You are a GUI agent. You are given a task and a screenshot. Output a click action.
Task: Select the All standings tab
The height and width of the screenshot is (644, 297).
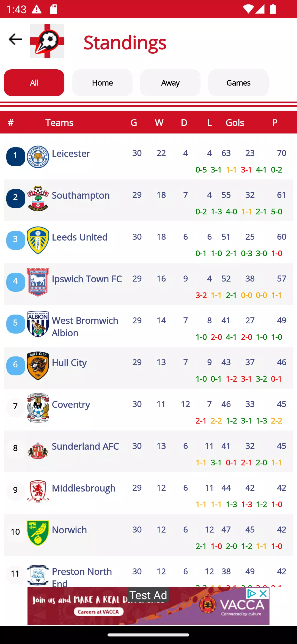coord(34,83)
